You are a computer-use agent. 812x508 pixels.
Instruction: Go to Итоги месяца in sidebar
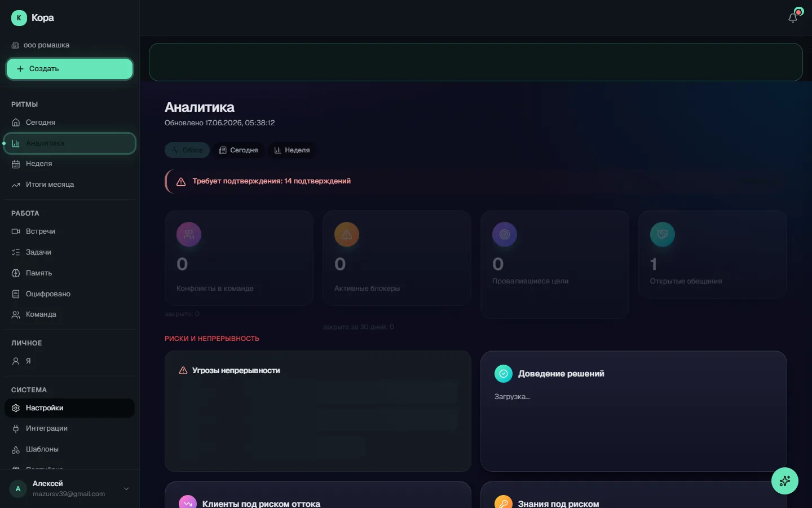(x=69, y=185)
